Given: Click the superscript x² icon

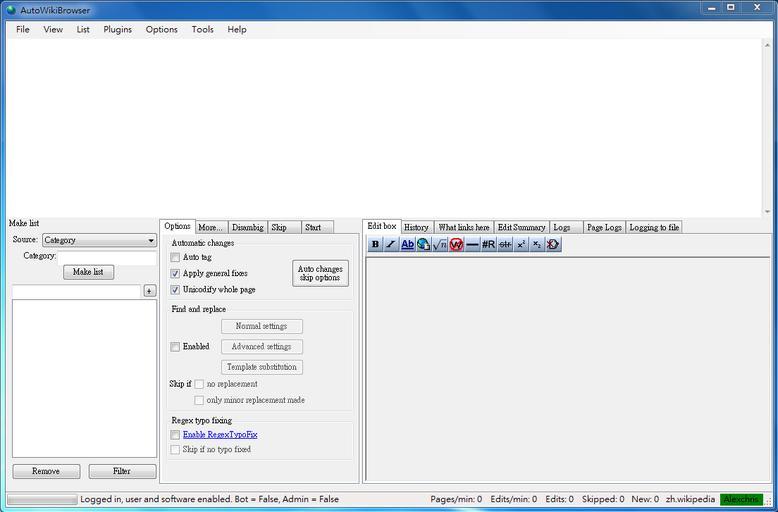Looking at the screenshot, I should (x=521, y=244).
